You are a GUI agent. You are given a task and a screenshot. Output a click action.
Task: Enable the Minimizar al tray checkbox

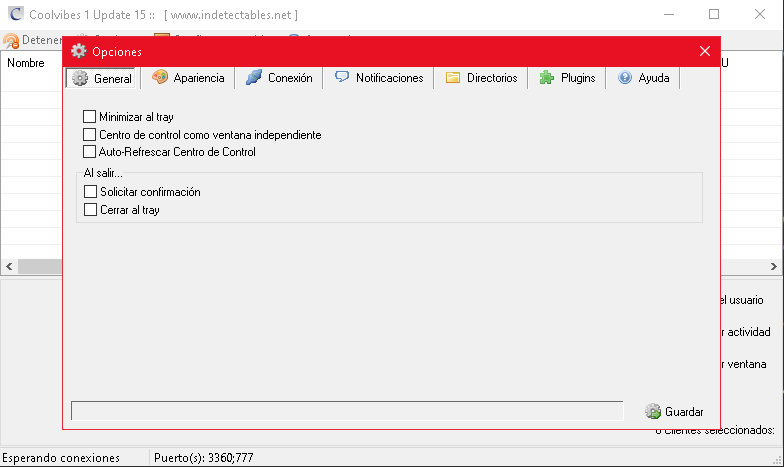pyautogui.click(x=91, y=117)
